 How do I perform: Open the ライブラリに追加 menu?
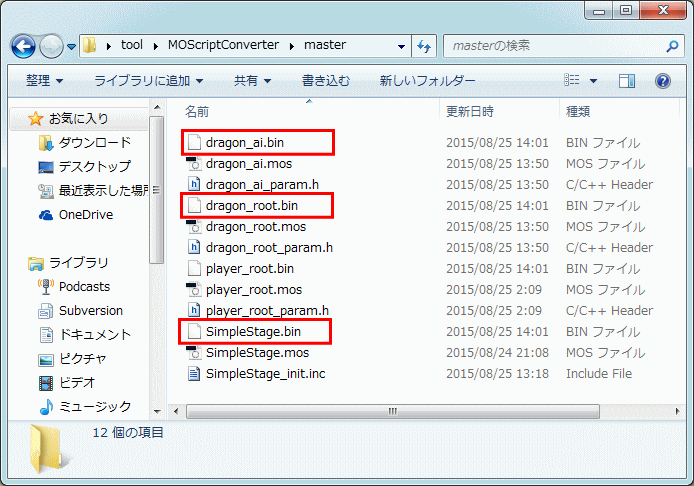coord(149,81)
